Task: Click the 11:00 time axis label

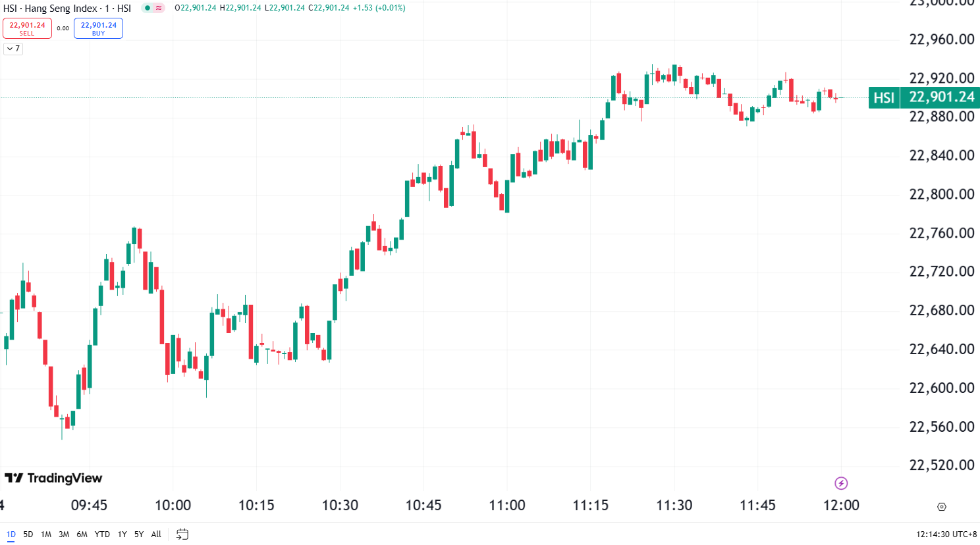Action: (507, 506)
